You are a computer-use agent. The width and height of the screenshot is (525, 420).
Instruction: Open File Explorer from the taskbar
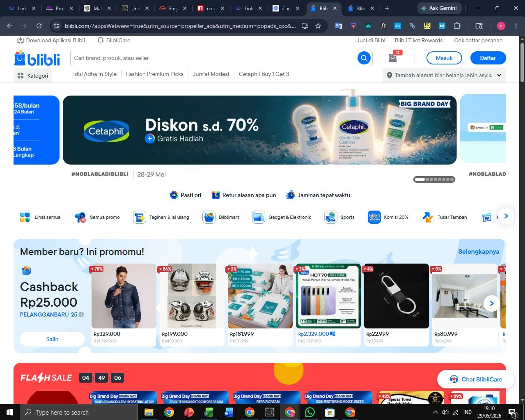click(149, 412)
